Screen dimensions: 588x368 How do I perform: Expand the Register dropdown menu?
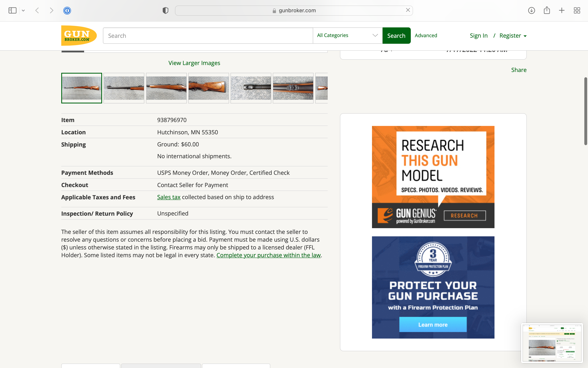513,36
